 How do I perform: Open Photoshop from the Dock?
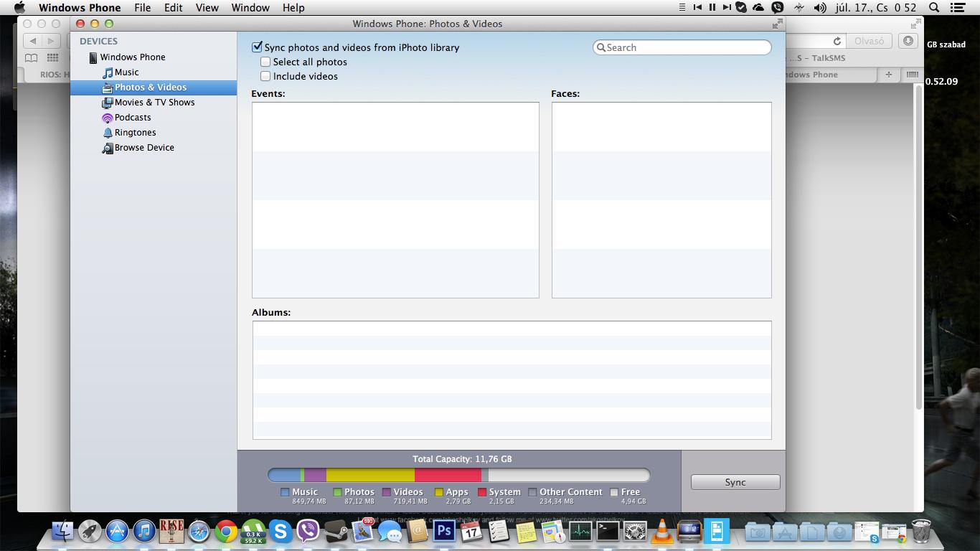point(444,532)
